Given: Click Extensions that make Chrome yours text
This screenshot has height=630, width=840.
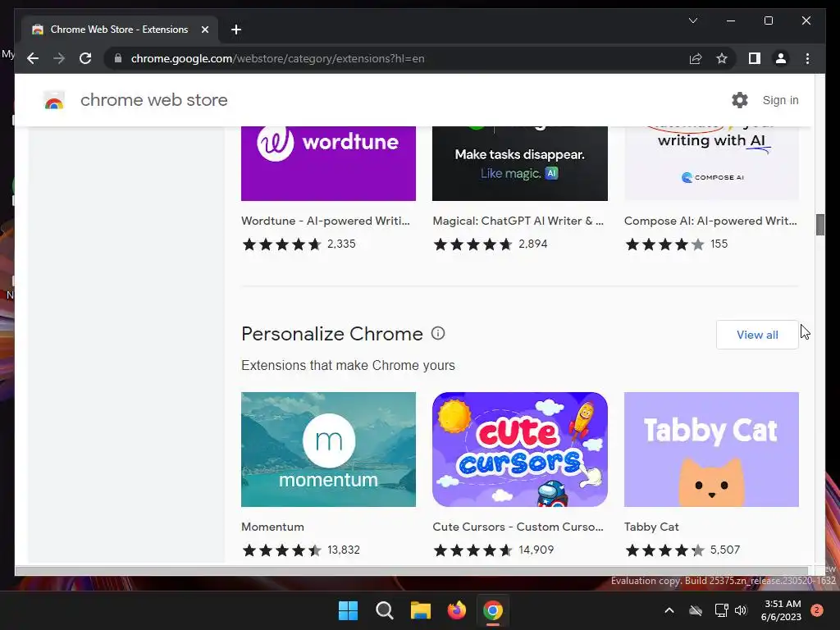Looking at the screenshot, I should pyautogui.click(x=348, y=365).
